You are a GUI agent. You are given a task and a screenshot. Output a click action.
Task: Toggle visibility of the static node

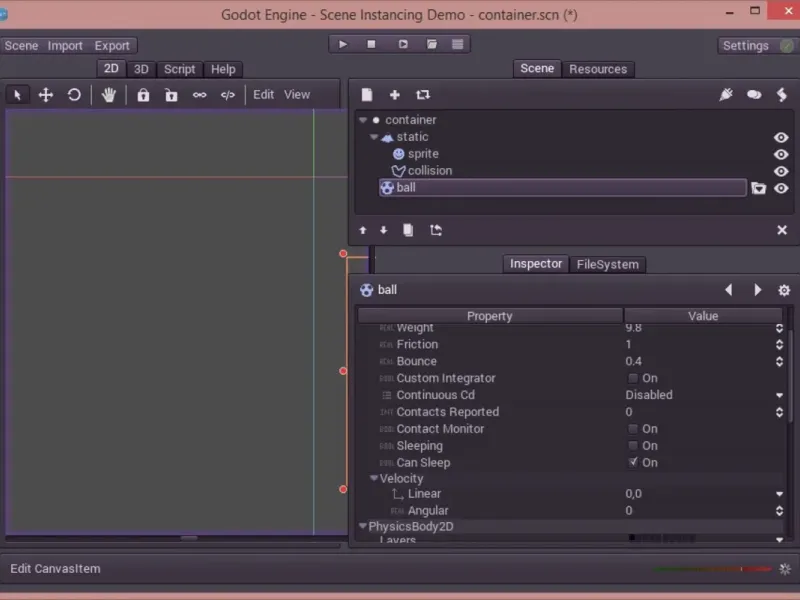[x=781, y=137]
